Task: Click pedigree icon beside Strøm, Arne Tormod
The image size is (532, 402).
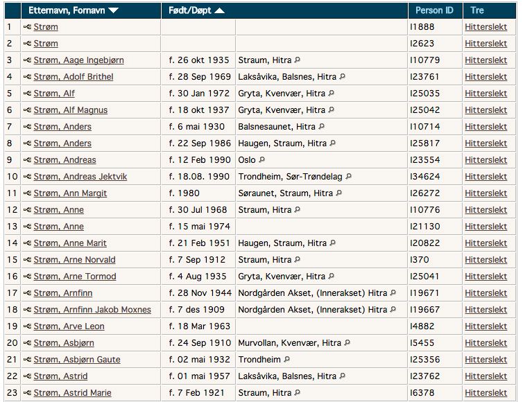Action: 27,277
